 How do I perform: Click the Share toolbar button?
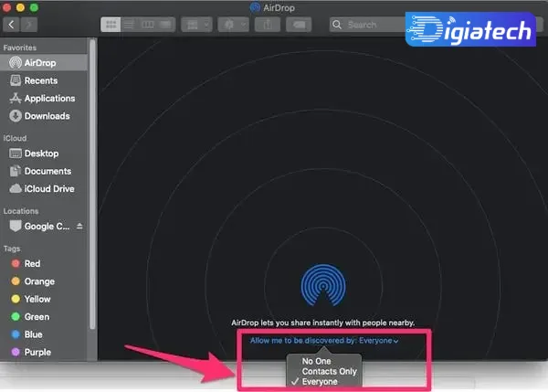268,25
